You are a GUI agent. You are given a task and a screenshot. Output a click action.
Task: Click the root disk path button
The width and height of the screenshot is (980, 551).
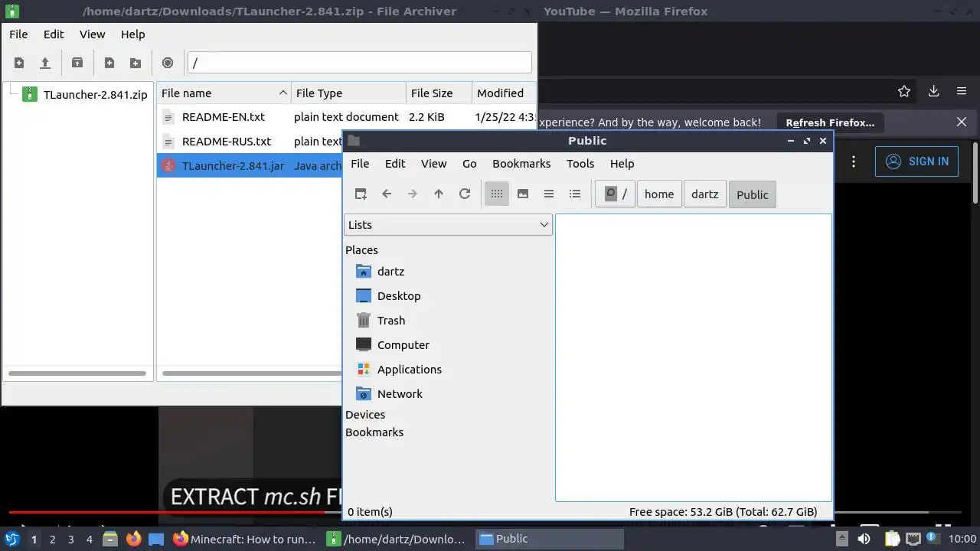pos(615,194)
